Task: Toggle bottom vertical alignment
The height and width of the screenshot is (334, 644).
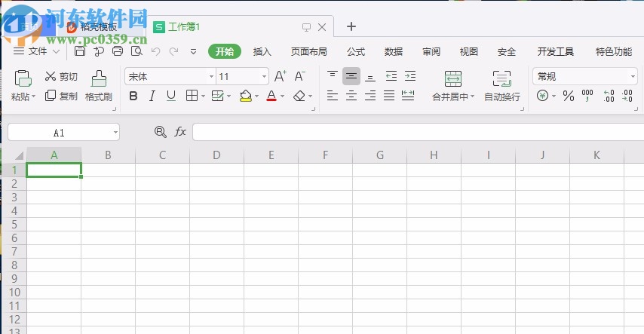Action: click(370, 76)
